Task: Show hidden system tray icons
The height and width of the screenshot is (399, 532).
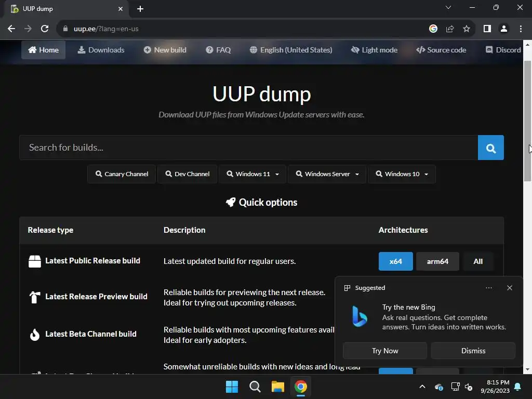Action: pyautogui.click(x=422, y=387)
